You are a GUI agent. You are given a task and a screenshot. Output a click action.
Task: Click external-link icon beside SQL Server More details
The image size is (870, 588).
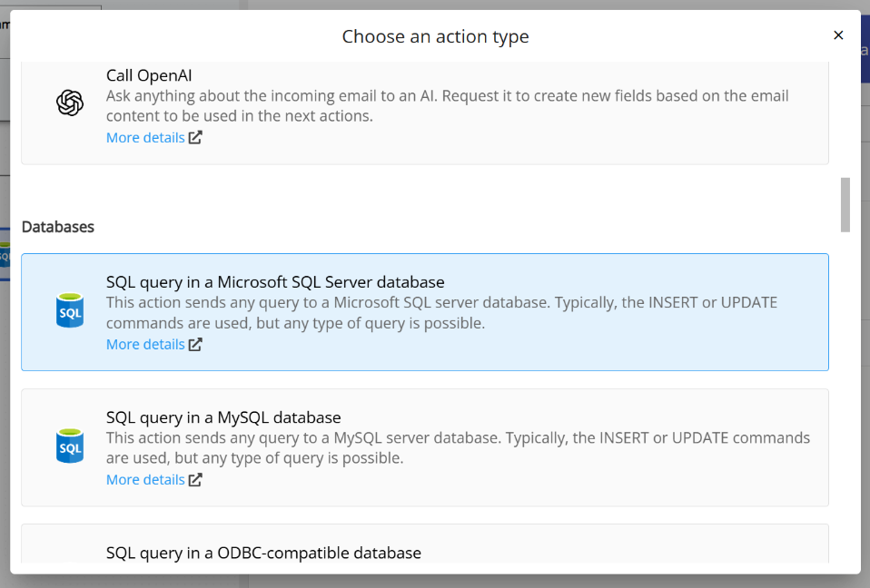click(195, 344)
